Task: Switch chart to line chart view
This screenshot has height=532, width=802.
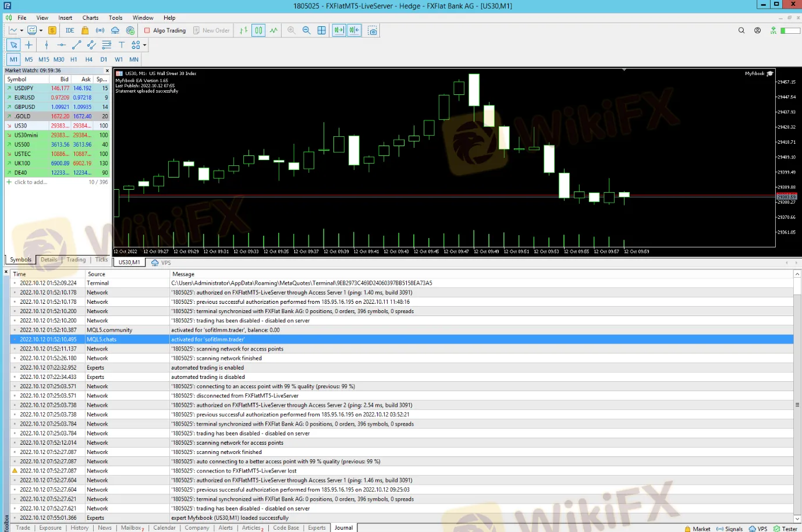Action: pos(274,30)
